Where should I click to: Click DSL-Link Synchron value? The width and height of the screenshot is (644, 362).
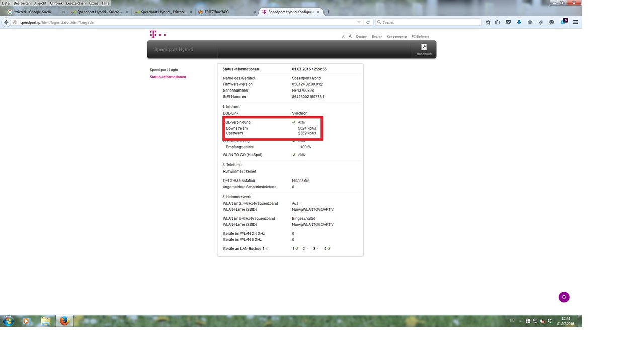pos(300,113)
